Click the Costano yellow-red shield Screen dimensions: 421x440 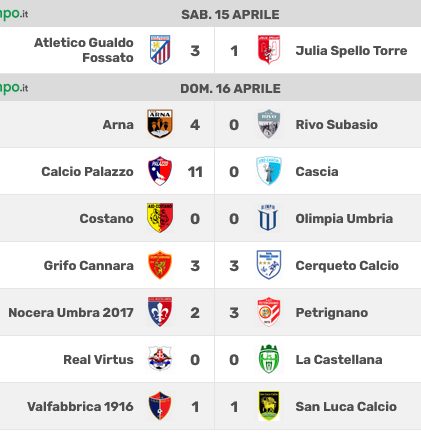(160, 218)
